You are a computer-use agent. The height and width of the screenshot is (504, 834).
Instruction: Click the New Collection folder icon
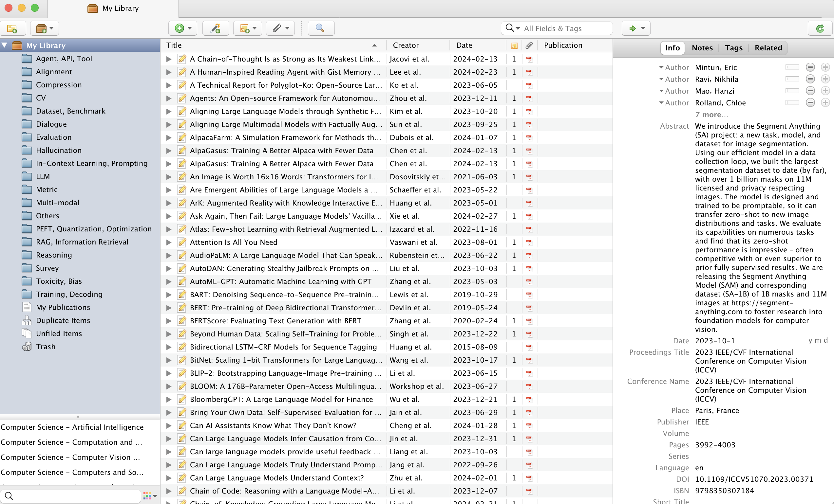12,28
